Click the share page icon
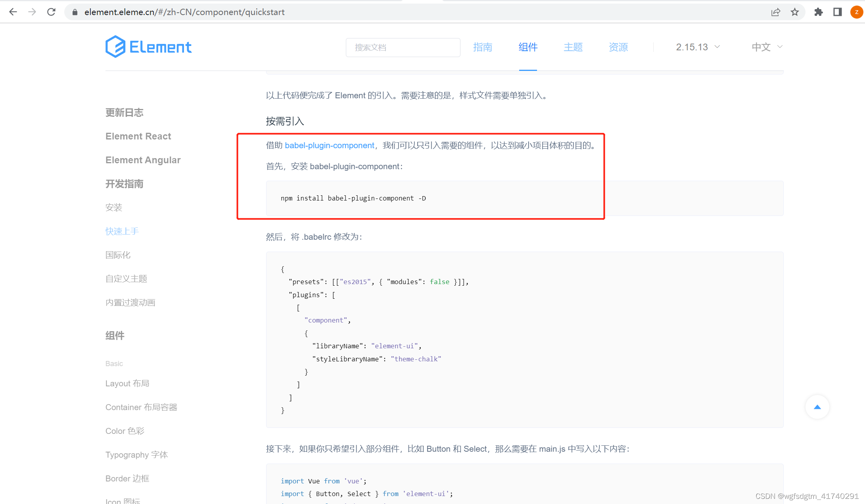 coord(775,12)
